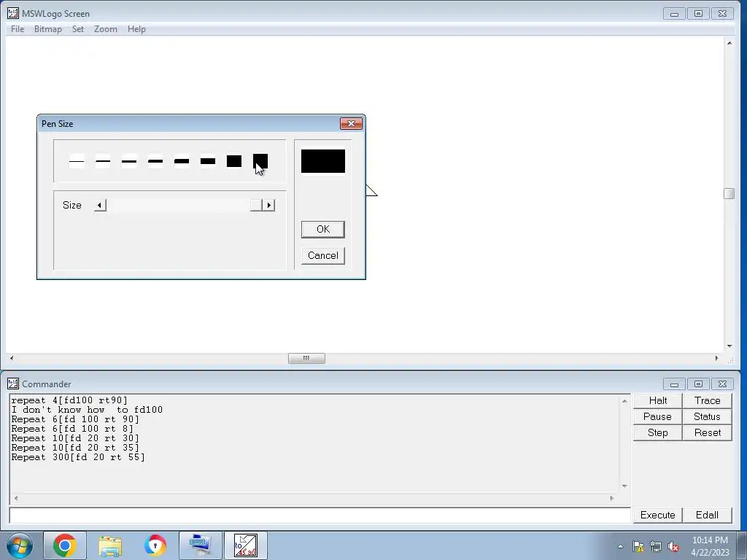
Task: Select error line "I don't know how to fd100"
Action: coord(88,410)
